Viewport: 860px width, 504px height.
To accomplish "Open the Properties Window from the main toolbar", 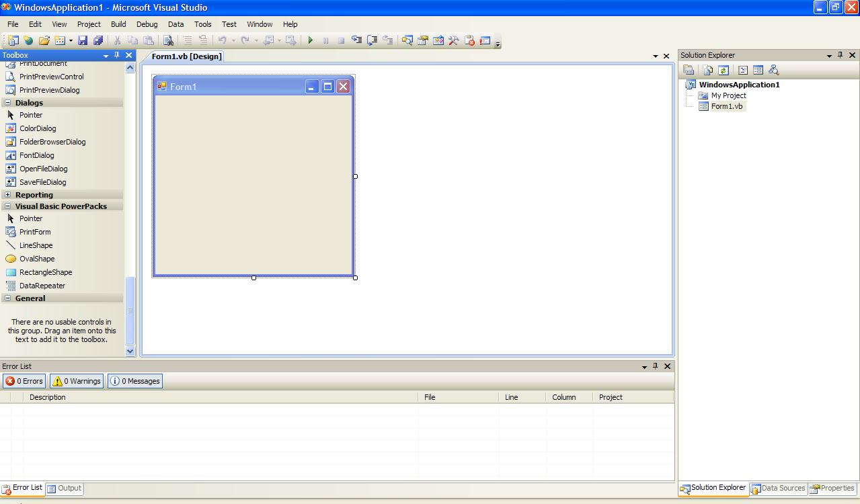I will (x=423, y=40).
